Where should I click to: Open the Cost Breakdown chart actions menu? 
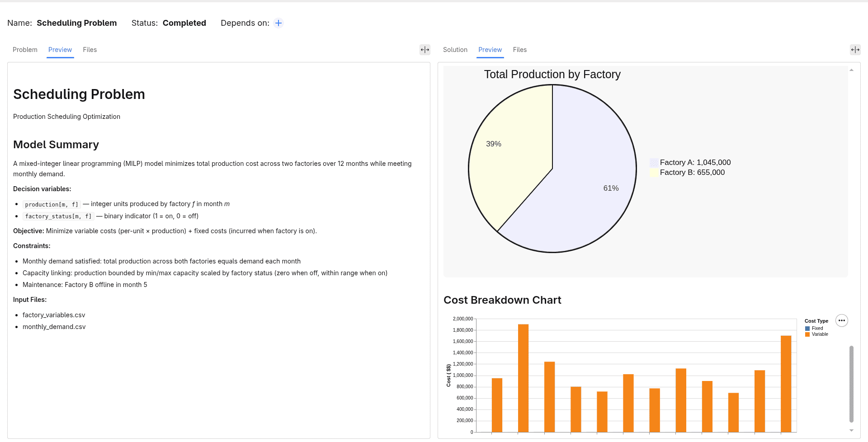[x=841, y=320]
